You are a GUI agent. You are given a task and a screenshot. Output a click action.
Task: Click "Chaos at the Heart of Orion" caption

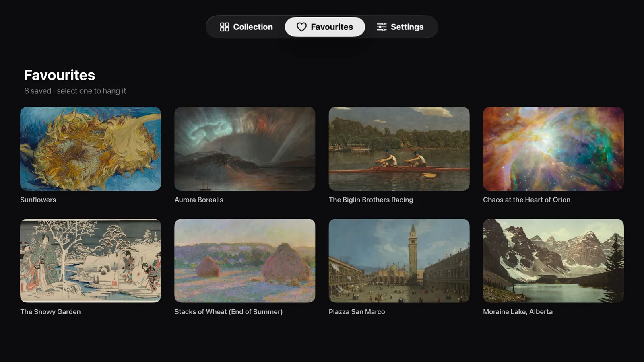pos(526,200)
